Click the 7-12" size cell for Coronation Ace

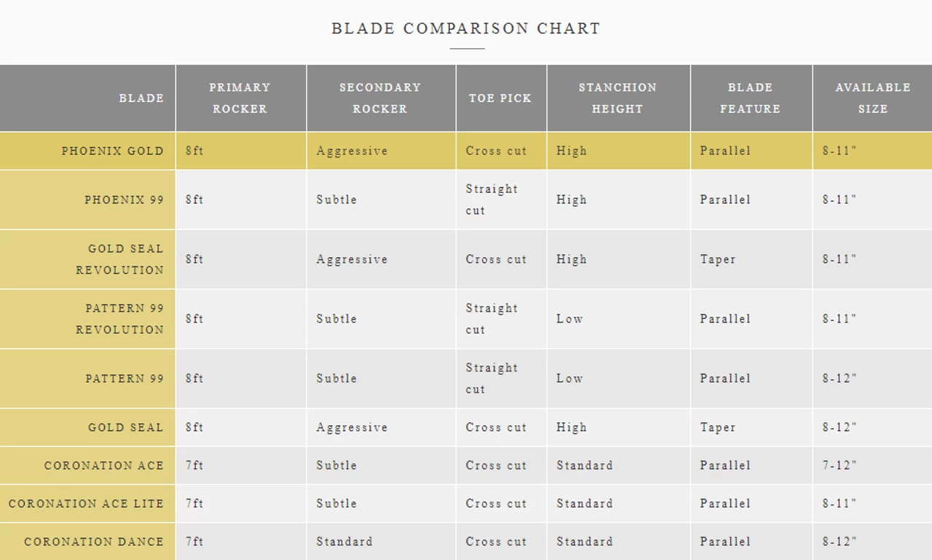[840, 466]
